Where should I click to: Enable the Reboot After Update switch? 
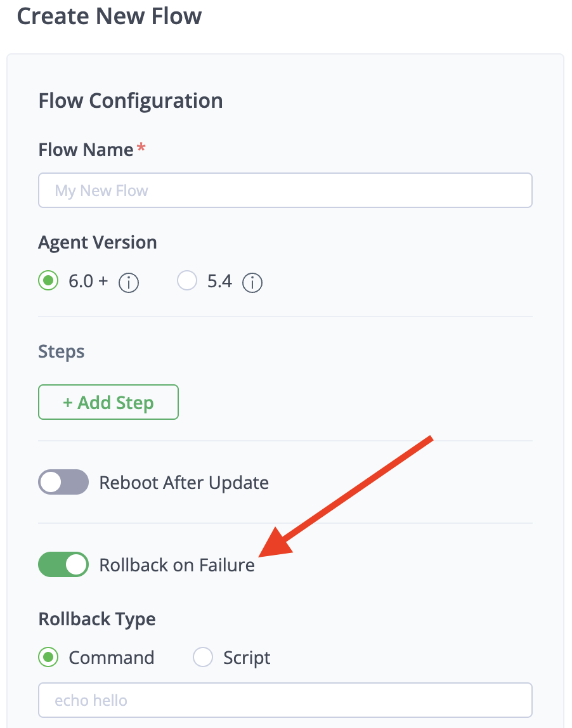coord(63,483)
